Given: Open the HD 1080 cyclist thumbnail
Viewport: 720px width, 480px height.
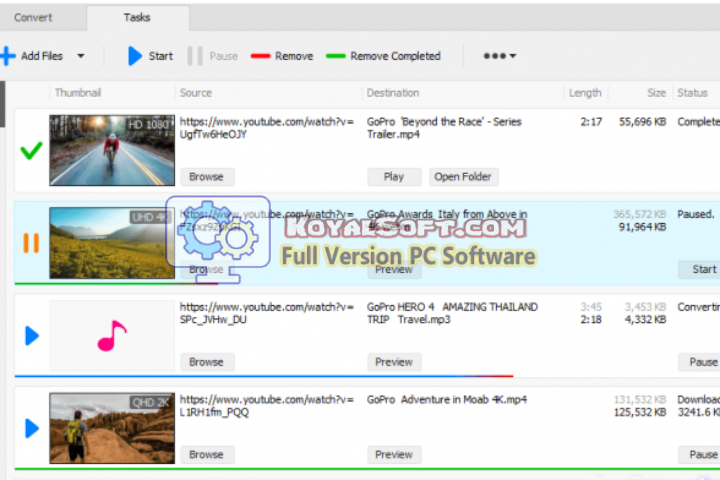Looking at the screenshot, I should pos(112,150).
